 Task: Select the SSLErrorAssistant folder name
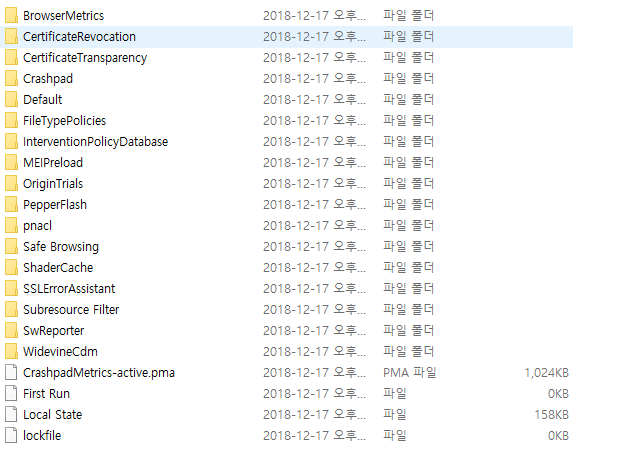point(69,288)
